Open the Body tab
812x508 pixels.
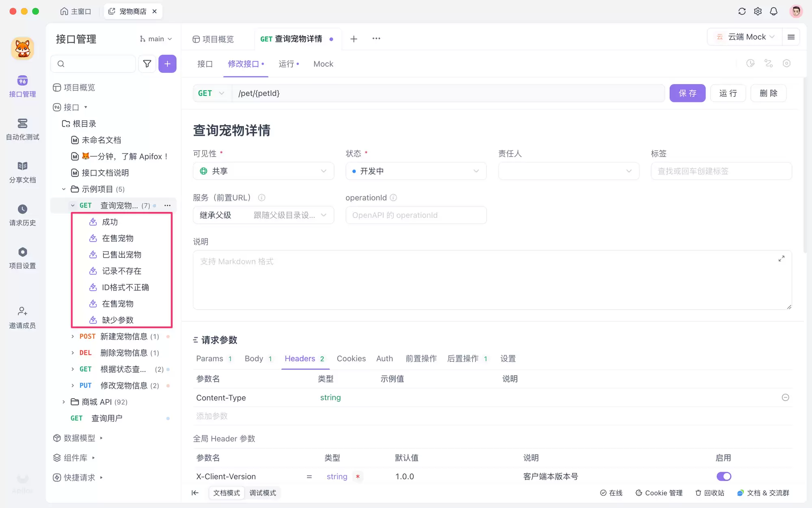click(x=258, y=358)
